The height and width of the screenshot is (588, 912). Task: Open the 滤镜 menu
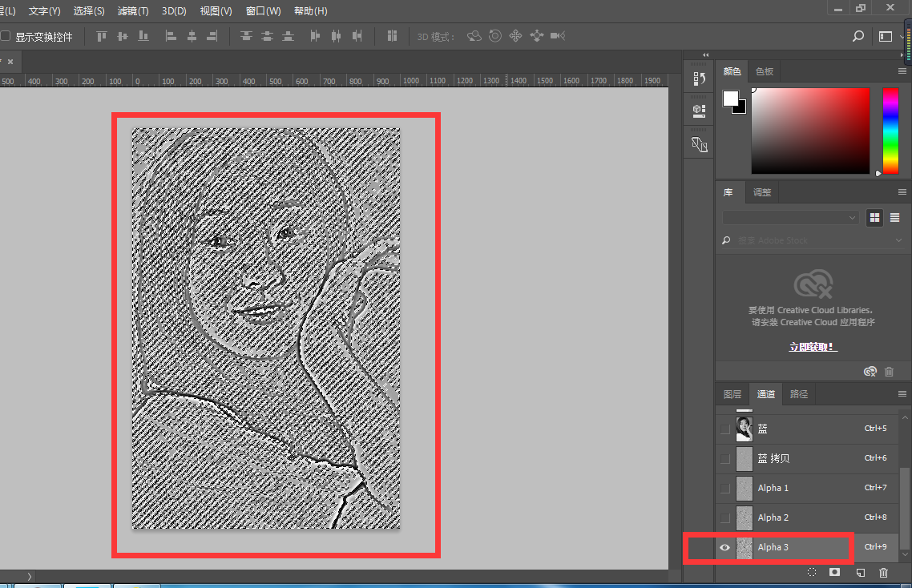pos(131,10)
